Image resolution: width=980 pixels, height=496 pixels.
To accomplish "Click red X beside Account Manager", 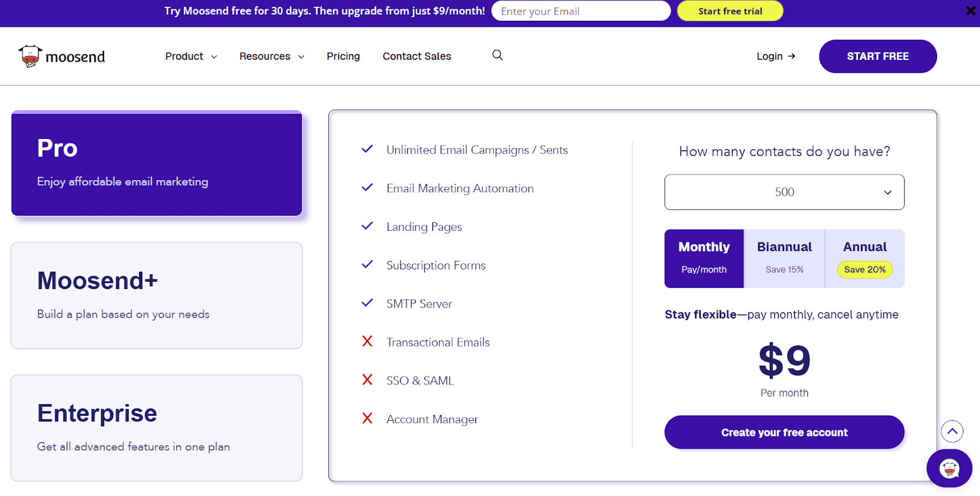I will pos(367,418).
